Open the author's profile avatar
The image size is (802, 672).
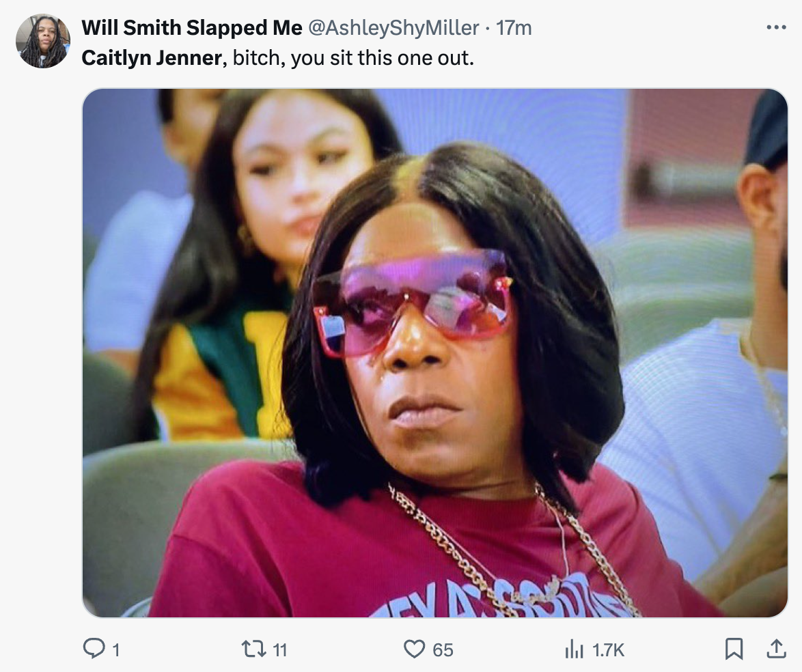pyautogui.click(x=42, y=41)
